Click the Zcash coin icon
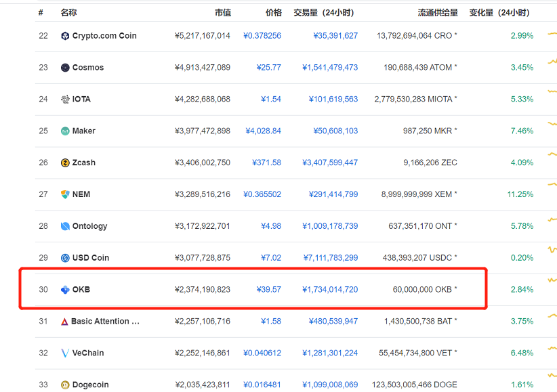This screenshot has height=392, width=557. [x=65, y=162]
